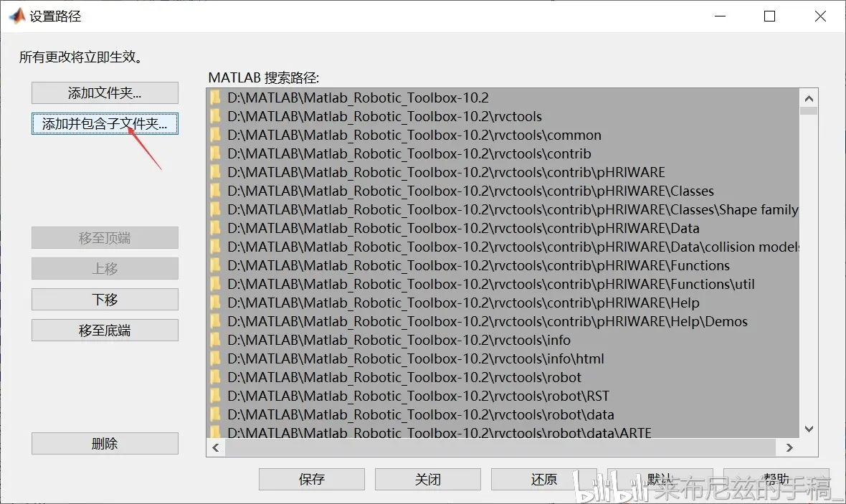Click the vertical scrollbar down arrow
The image size is (846, 504).
pyautogui.click(x=808, y=429)
